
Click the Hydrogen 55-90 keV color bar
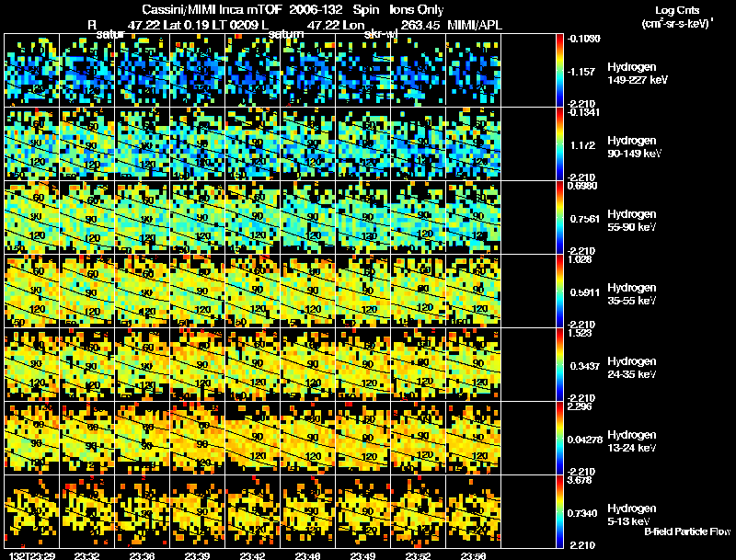point(559,218)
